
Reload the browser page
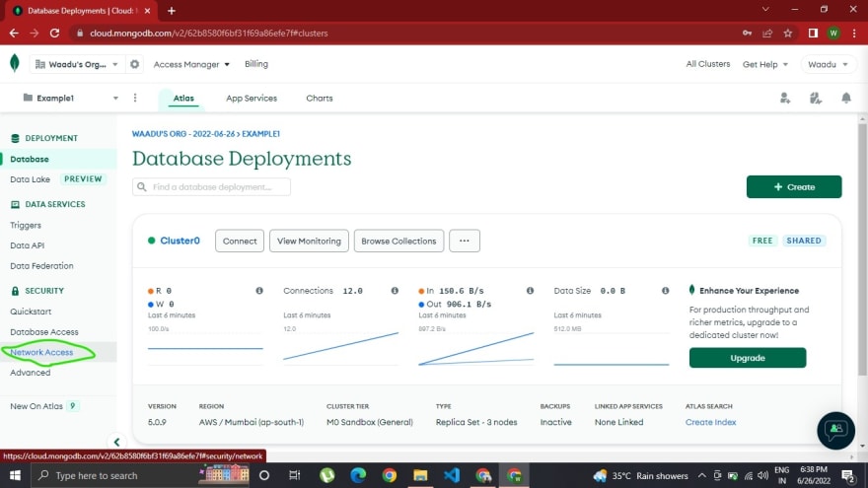[x=54, y=34]
